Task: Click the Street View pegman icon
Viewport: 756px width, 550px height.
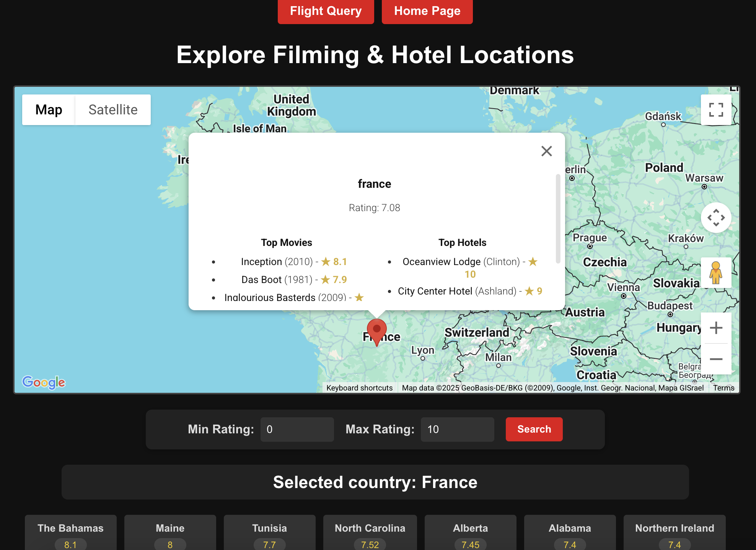Action: pyautogui.click(x=716, y=273)
